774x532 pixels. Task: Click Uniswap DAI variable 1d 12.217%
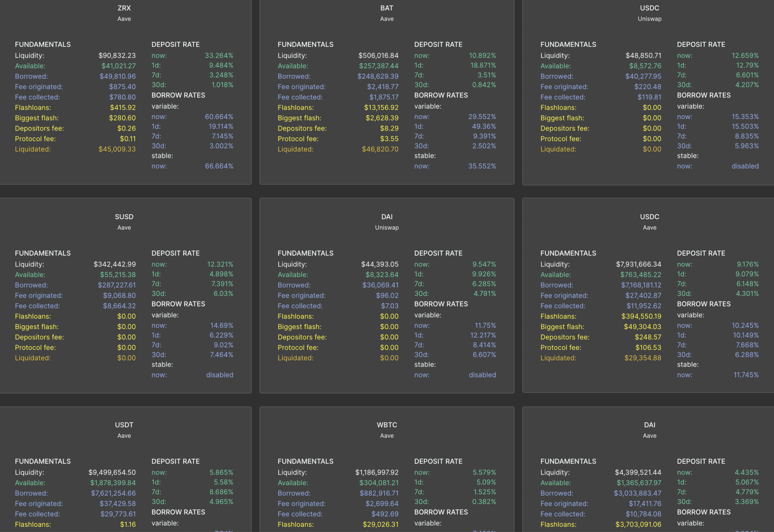pyautogui.click(x=483, y=336)
